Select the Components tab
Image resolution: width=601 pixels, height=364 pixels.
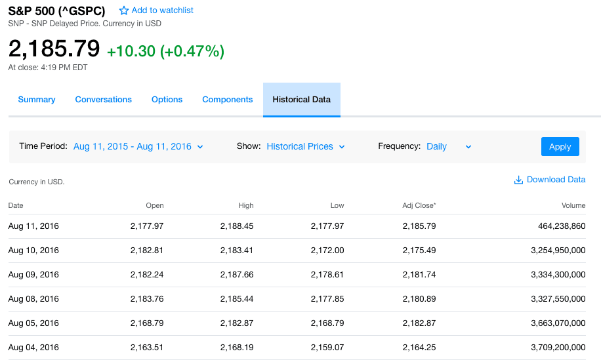(227, 100)
